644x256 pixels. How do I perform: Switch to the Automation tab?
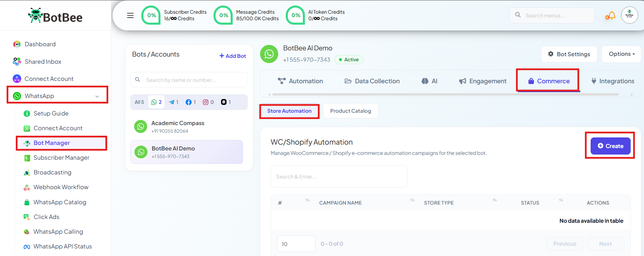(300, 81)
